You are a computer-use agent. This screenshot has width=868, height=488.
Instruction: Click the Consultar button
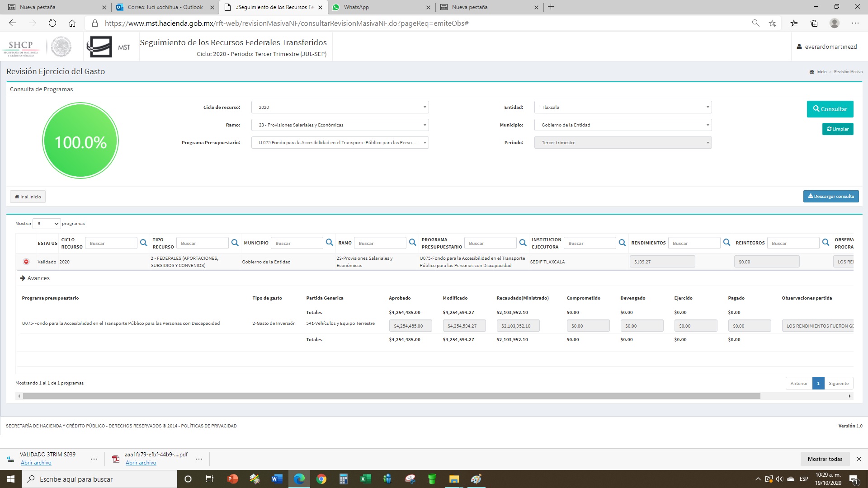830,109
